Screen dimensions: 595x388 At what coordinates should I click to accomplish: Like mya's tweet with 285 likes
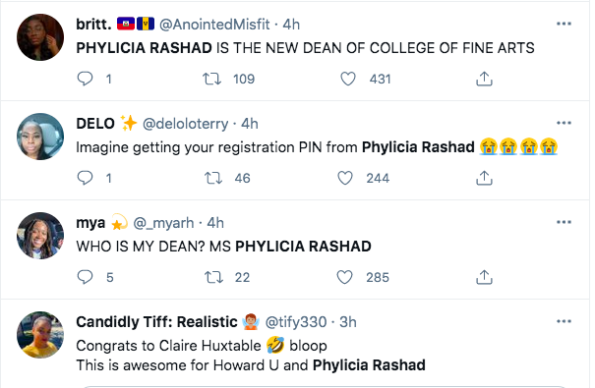[x=345, y=277]
